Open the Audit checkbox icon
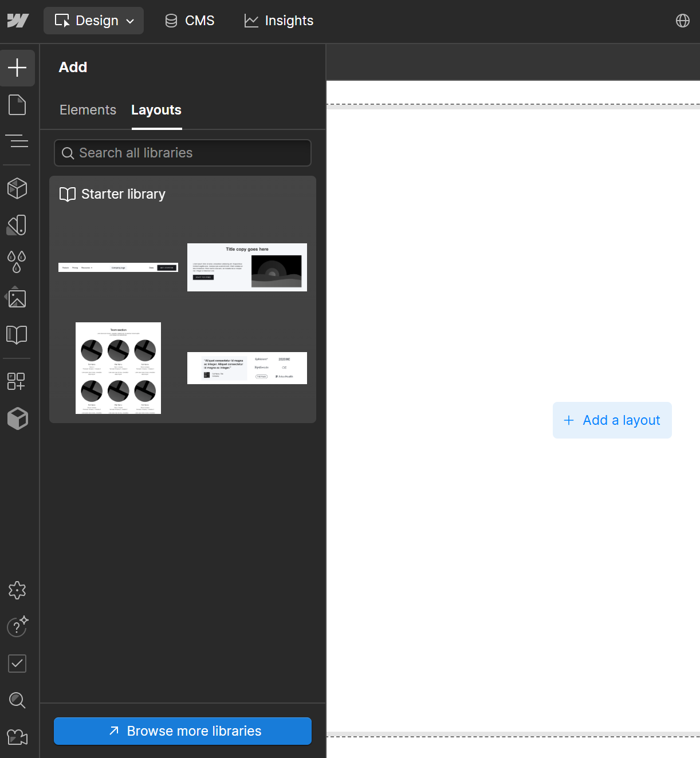 [x=17, y=664]
